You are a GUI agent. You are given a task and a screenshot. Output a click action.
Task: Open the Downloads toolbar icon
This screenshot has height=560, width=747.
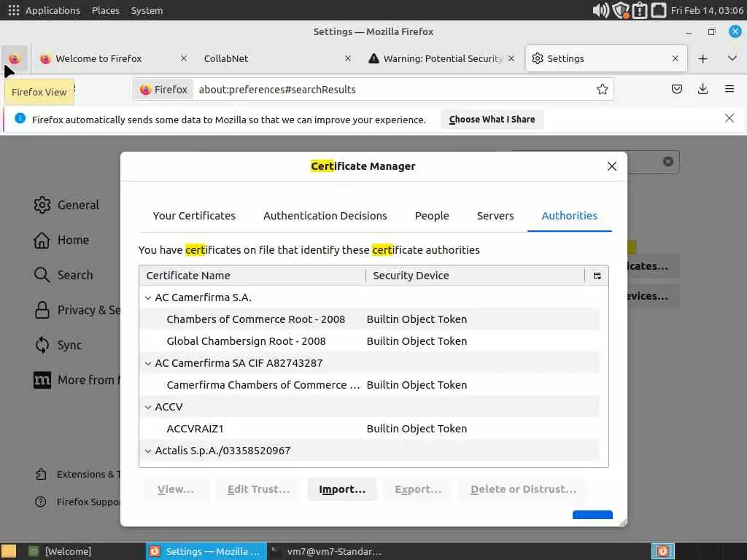coord(703,89)
